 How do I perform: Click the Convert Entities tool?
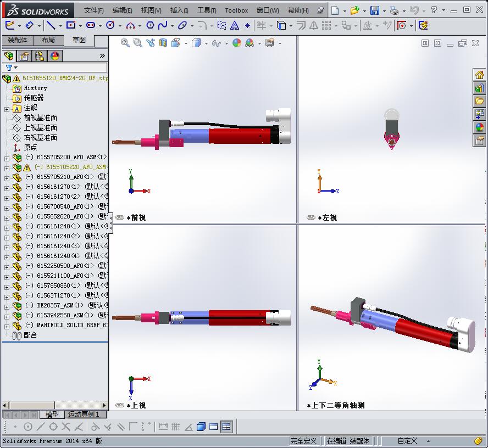[x=281, y=25]
